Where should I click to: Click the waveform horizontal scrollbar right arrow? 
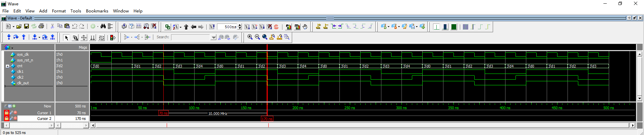coord(633,125)
